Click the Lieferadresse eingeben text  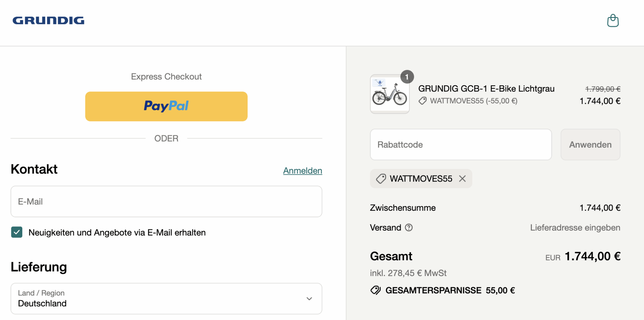[575, 228]
